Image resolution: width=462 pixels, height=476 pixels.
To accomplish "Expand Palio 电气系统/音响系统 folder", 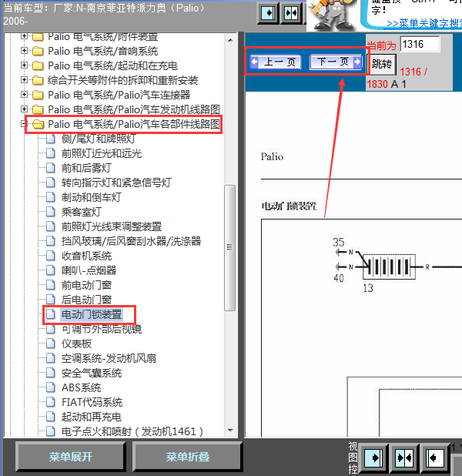I will tap(24, 51).
